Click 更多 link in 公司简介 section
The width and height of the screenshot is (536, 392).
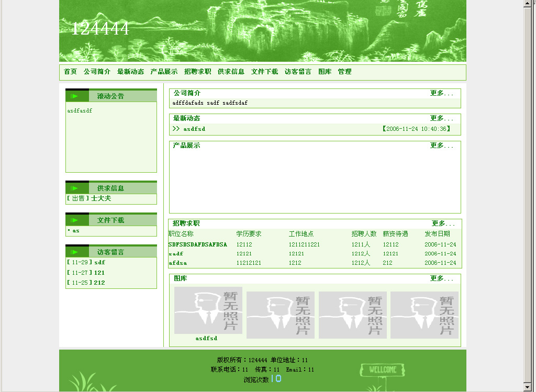[441, 93]
